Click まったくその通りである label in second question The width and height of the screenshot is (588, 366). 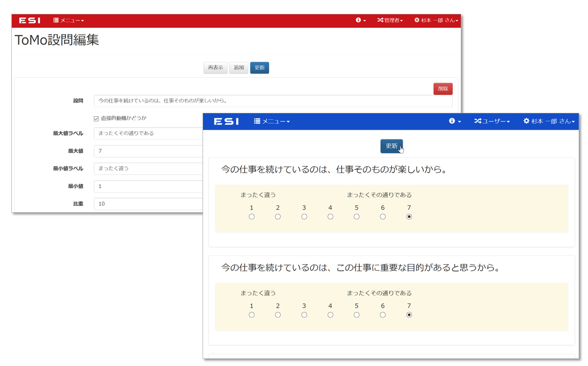[x=379, y=293]
